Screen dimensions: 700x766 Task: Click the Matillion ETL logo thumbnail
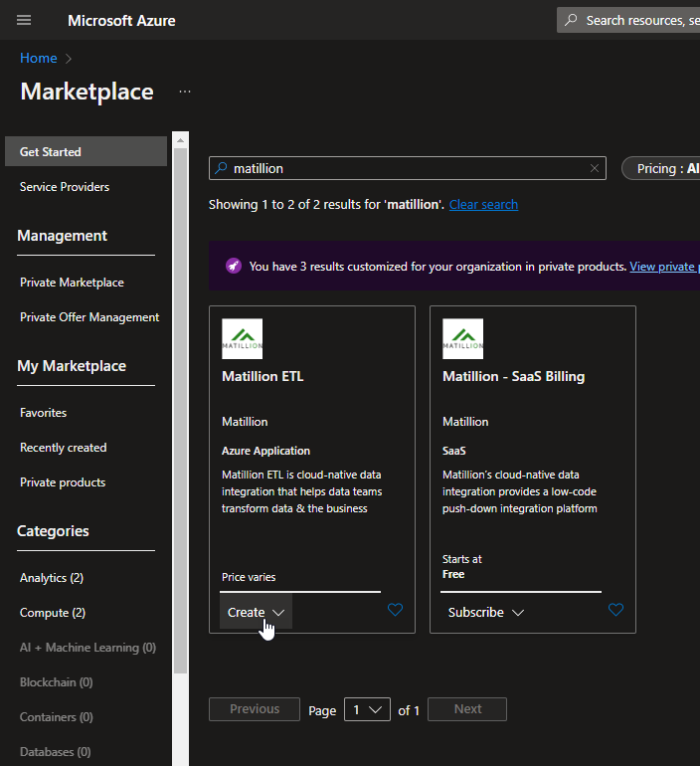click(x=243, y=338)
